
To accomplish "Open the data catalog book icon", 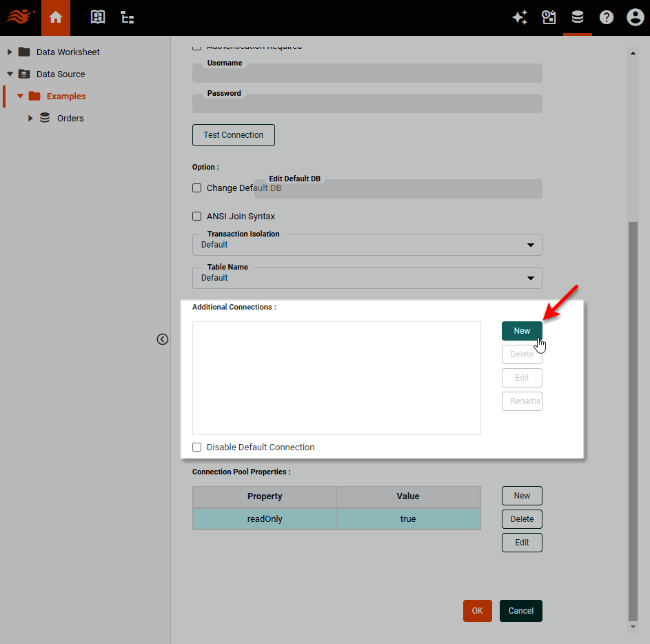I will coord(97,17).
